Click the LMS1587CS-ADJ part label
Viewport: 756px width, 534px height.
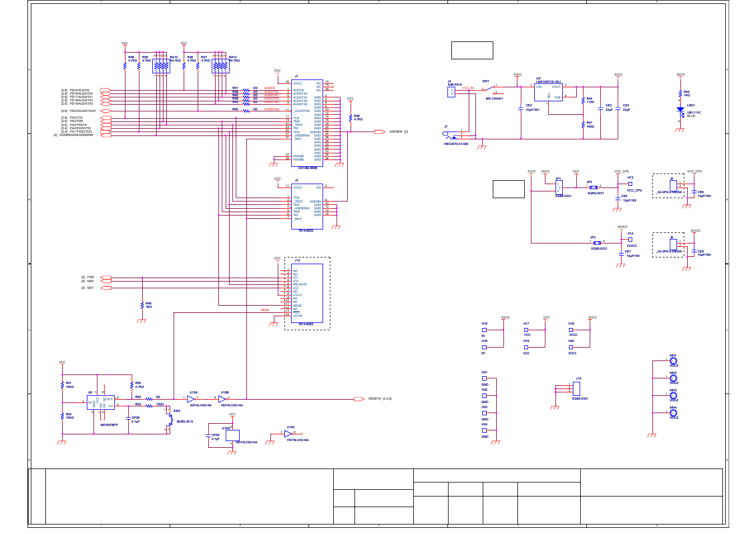[548, 82]
